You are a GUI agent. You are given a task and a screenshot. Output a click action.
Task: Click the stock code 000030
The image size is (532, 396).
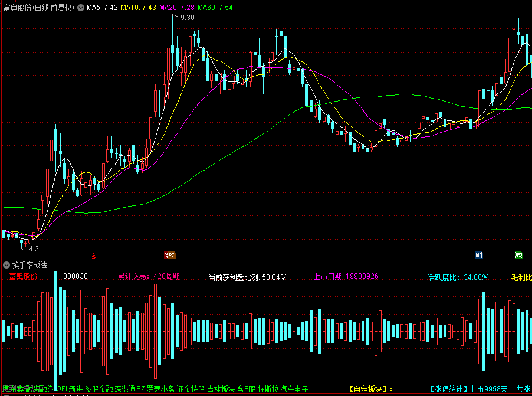[x=75, y=276]
